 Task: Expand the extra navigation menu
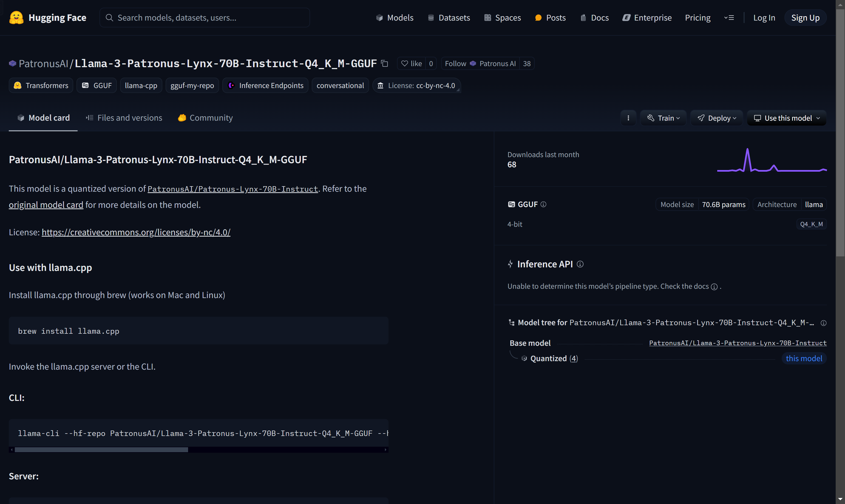729,18
